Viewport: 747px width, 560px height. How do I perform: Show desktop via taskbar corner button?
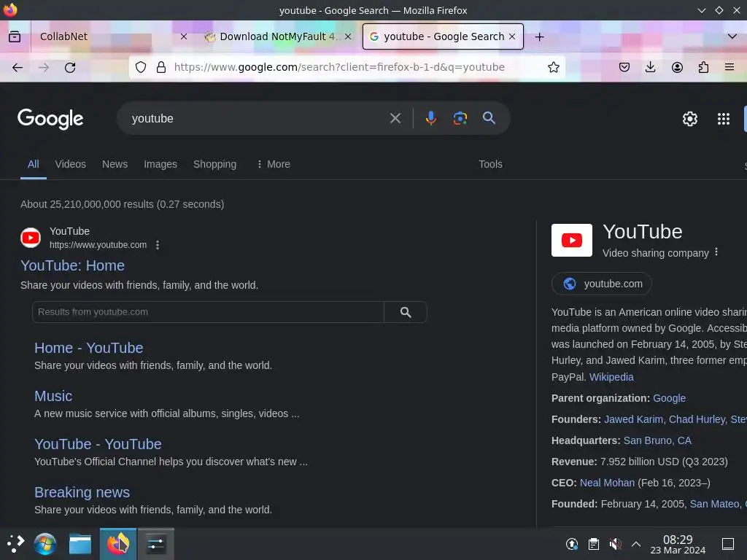click(x=727, y=544)
